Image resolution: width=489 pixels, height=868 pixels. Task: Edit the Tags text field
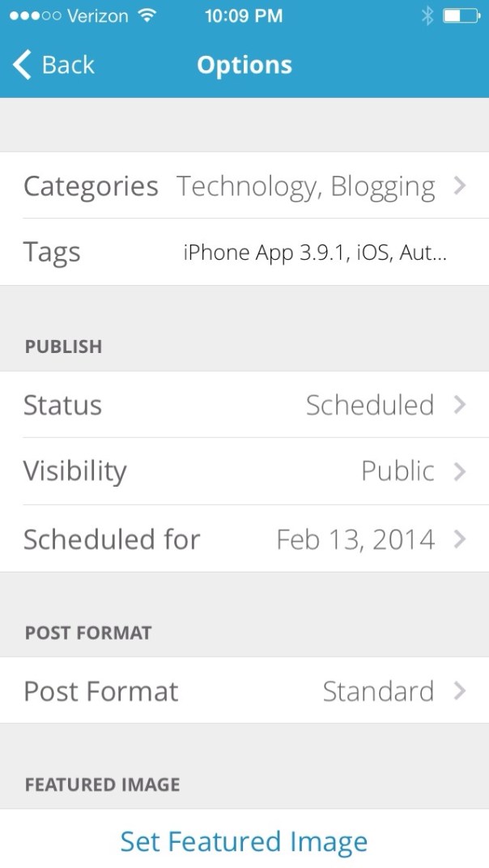pyautogui.click(x=314, y=253)
